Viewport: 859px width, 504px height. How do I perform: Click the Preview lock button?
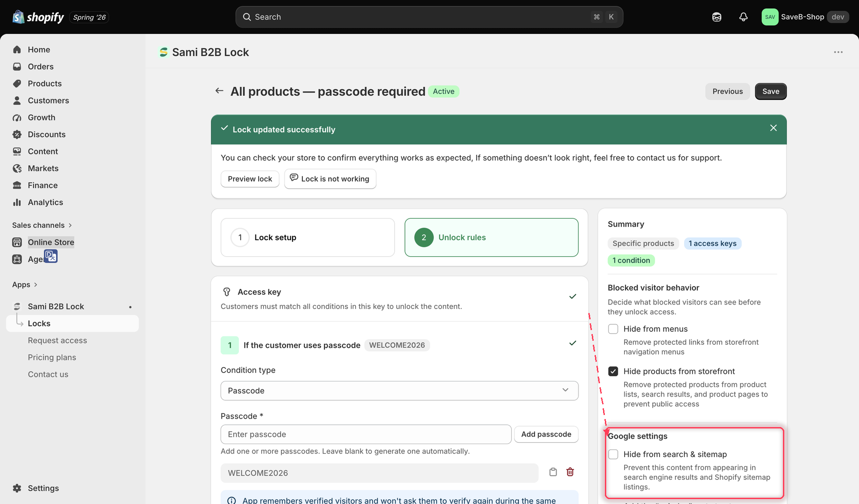250,179
